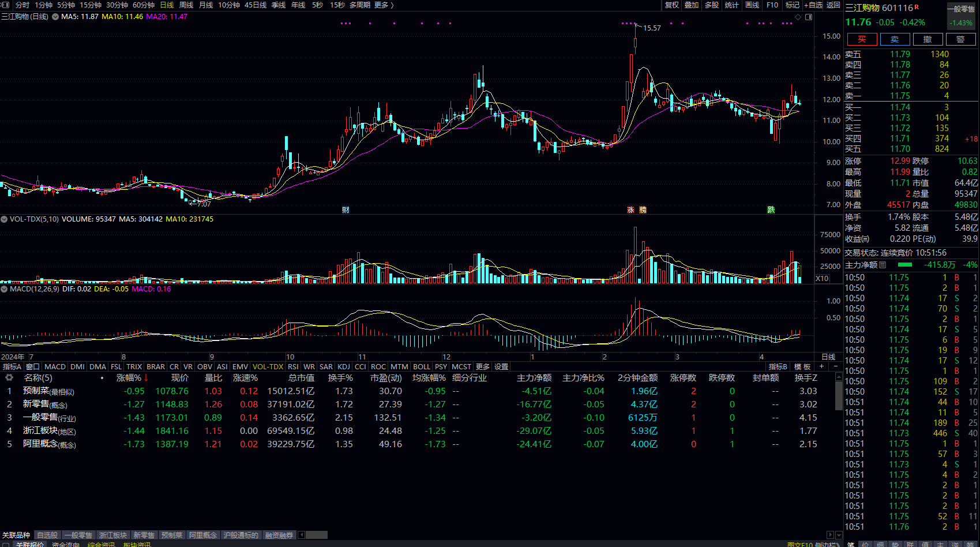Open table settings gear icon
980x547 pixels.
pos(9,377)
